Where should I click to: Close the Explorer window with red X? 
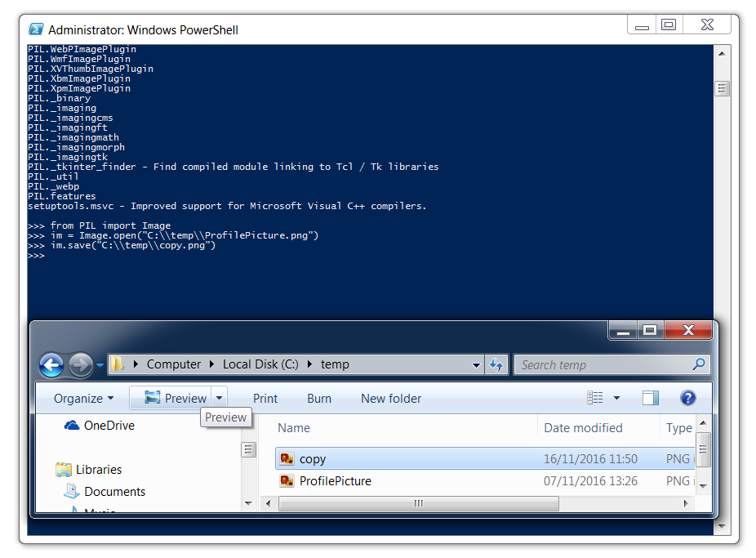point(688,330)
